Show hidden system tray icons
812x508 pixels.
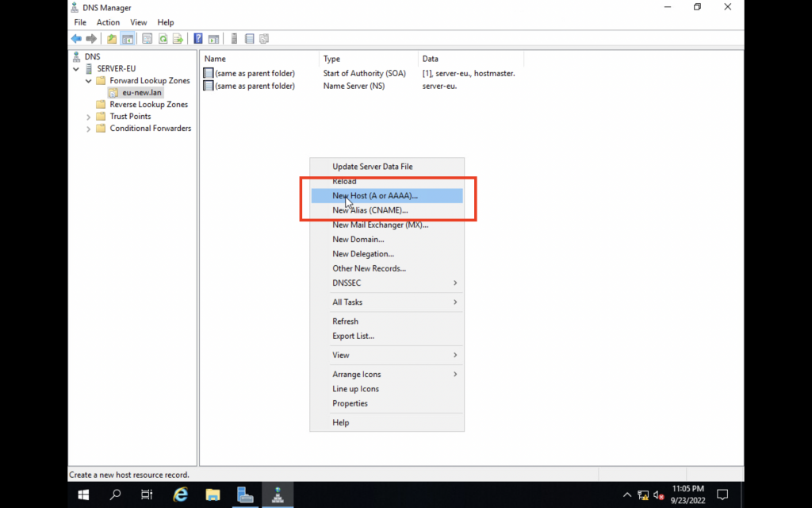point(626,495)
